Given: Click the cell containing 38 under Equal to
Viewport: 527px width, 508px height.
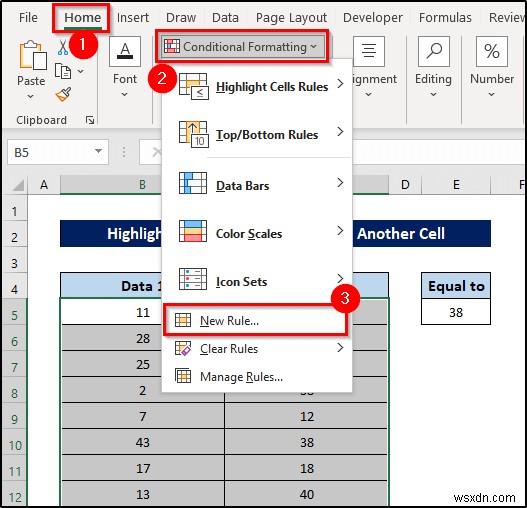Looking at the screenshot, I should (456, 312).
